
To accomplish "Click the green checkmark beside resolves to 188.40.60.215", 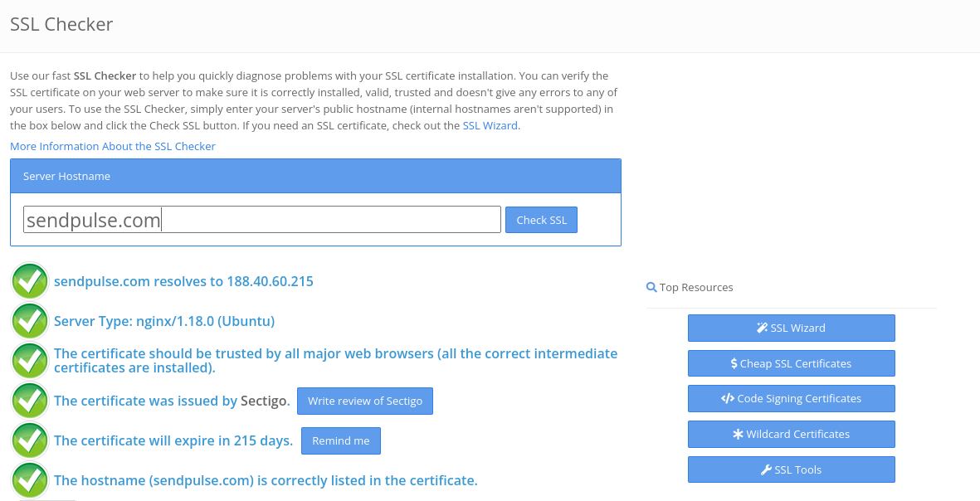I will tap(29, 281).
